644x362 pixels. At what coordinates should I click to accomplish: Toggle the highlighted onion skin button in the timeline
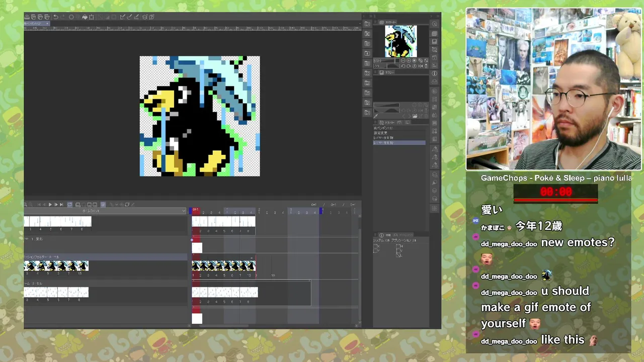(x=103, y=205)
